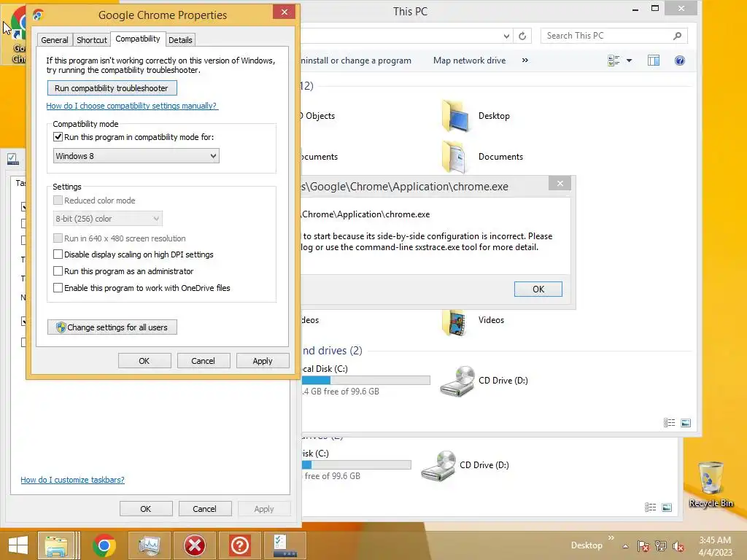
Task: Click large icons view in background window
Action: click(x=667, y=507)
